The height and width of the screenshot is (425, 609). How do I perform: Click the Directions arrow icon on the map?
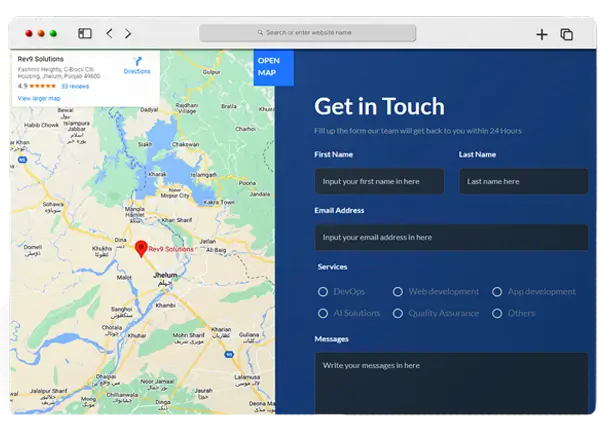(137, 61)
